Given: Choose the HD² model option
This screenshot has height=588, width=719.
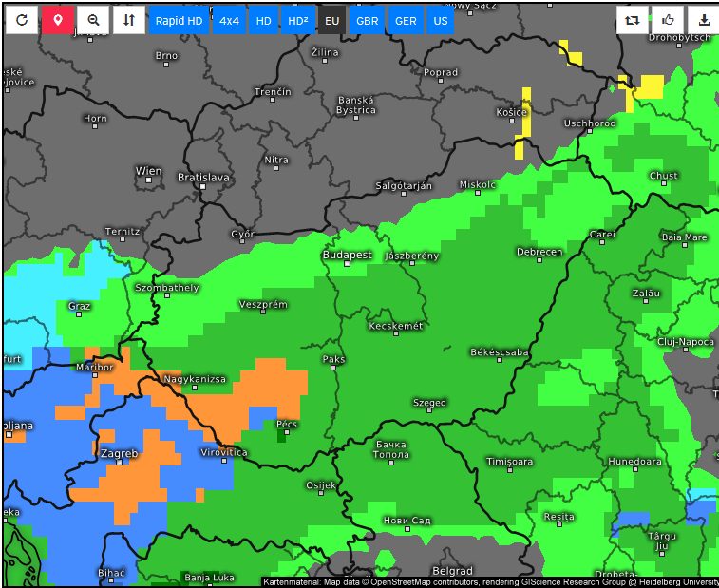Looking at the screenshot, I should [x=298, y=21].
